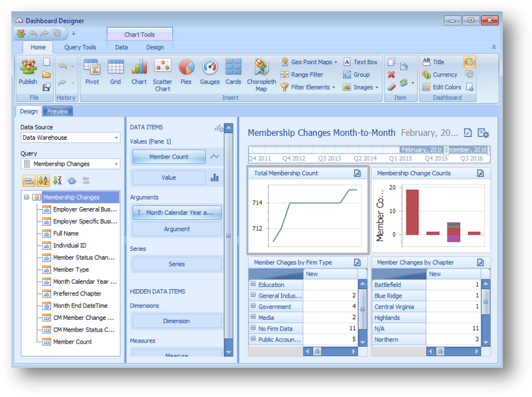Click the Save dashboard icon in File group
Image resolution: width=532 pixels, height=397 pixels.
click(46, 87)
